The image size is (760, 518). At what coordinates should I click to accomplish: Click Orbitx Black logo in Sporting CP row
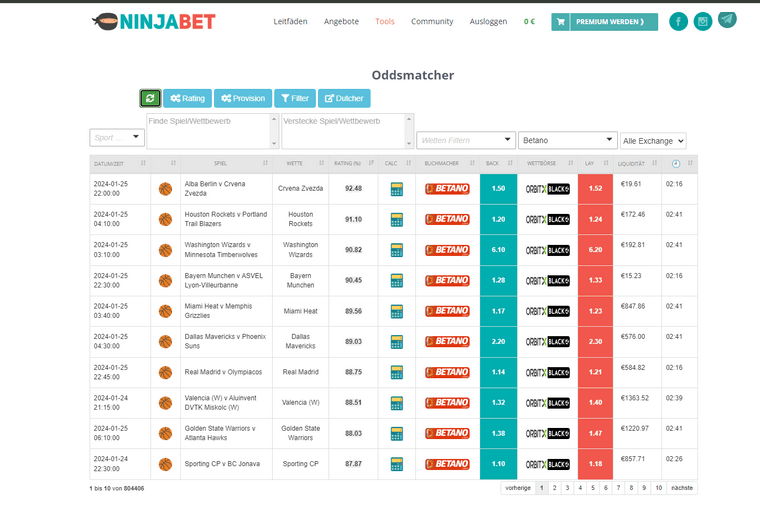click(548, 464)
